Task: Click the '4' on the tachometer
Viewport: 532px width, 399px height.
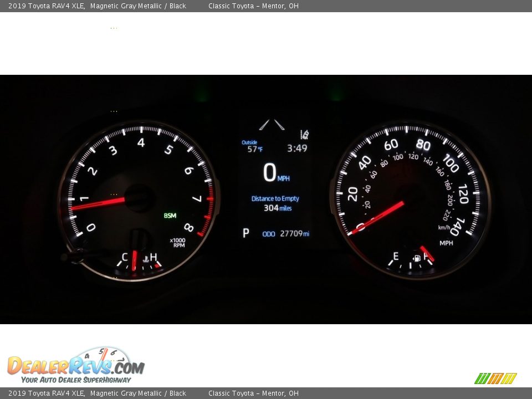Action: click(x=141, y=142)
